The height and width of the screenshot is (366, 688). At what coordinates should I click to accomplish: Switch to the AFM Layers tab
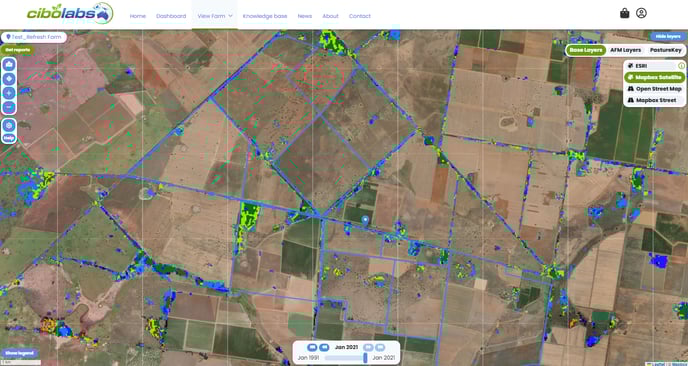tap(625, 50)
